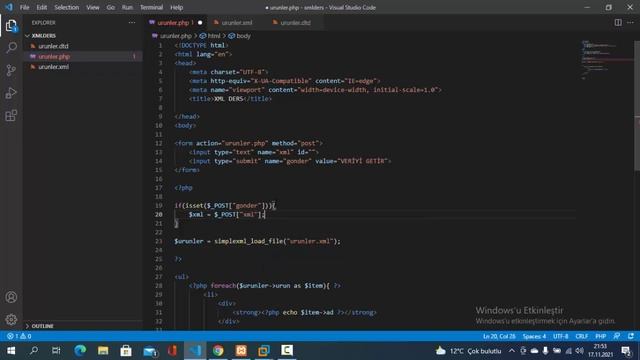Image resolution: width=640 pixels, height=360 pixels.
Task: Switch to Google Chrome on the taskbar
Action: tap(218, 351)
